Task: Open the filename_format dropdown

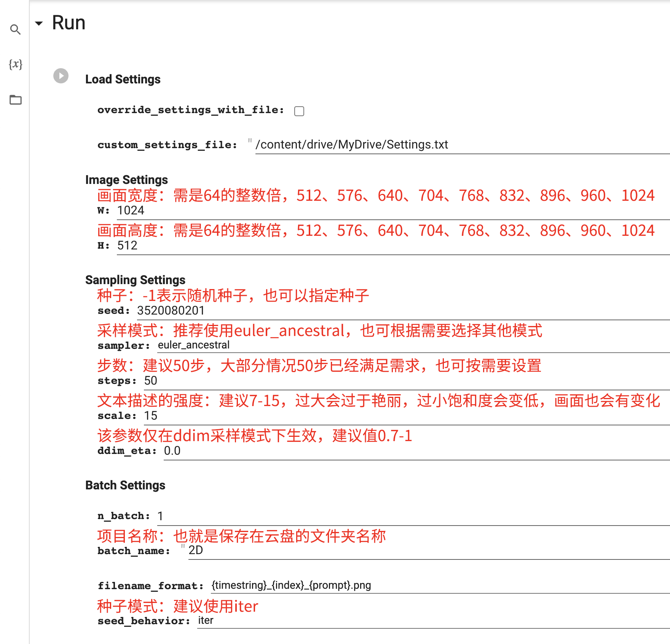Action: 440,585
